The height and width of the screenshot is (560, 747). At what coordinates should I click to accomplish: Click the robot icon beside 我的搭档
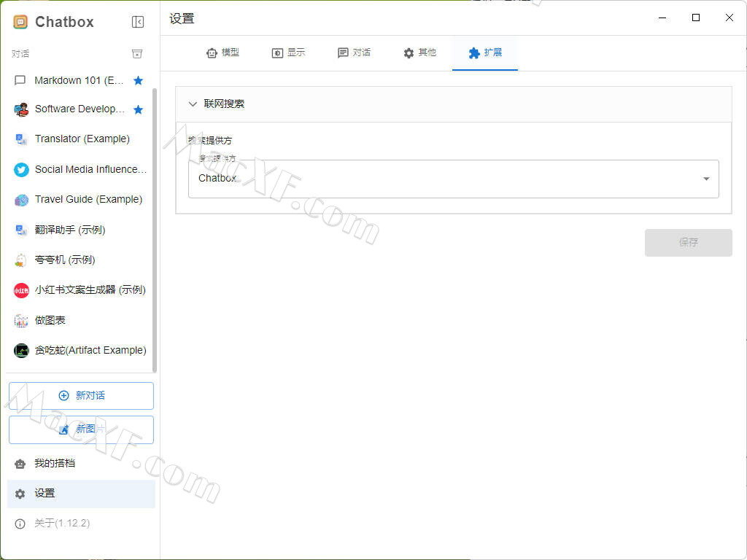tap(20, 464)
